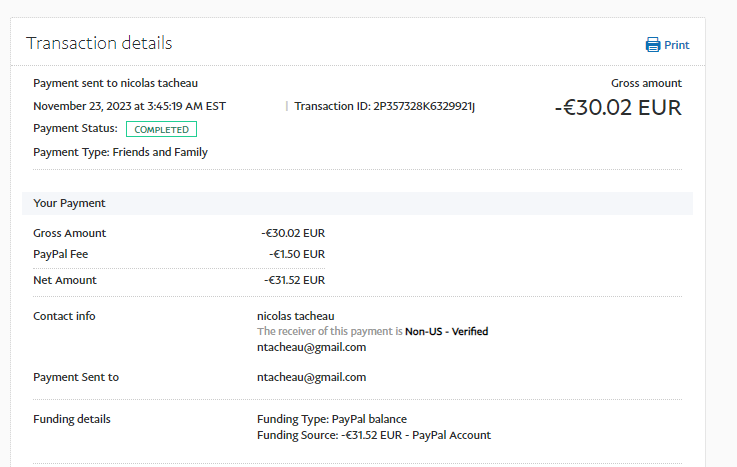Click the Payment Sent to email address
Viewport: 737px width, 467px height.
click(311, 377)
